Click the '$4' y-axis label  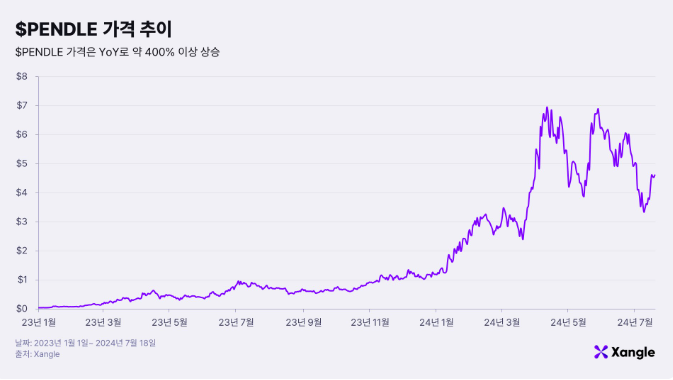tap(22, 192)
